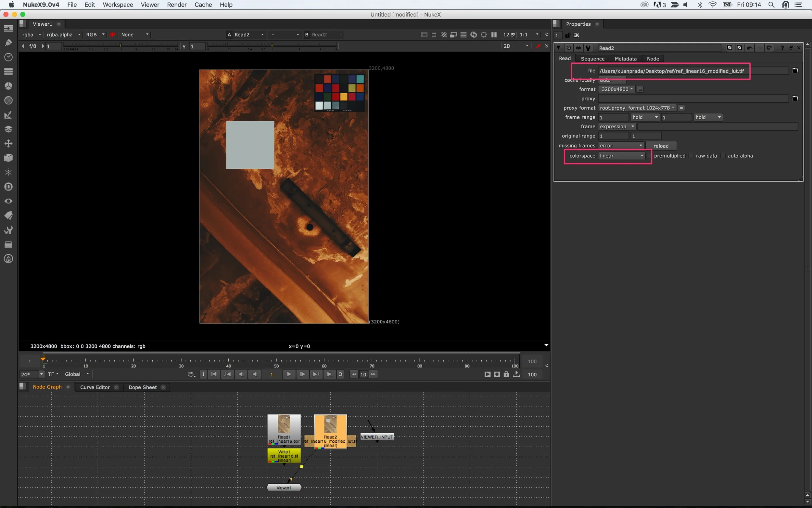
Task: Click the reload button
Action: click(x=661, y=146)
